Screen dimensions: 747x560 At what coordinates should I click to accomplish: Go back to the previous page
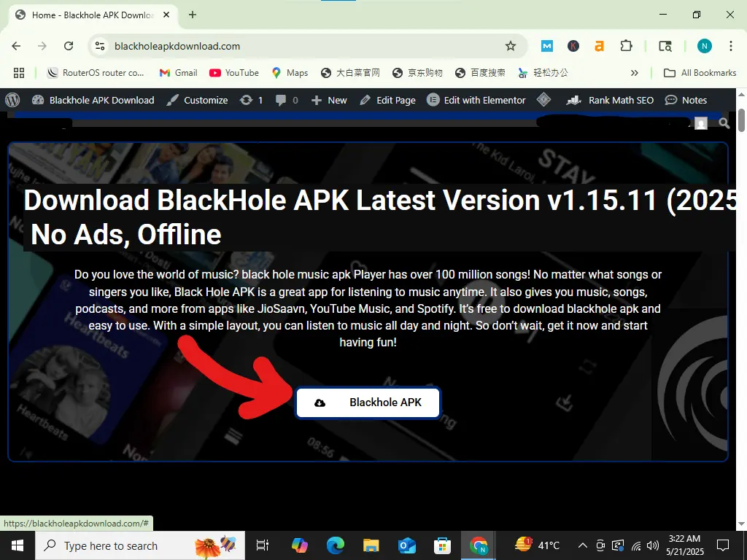(16, 46)
